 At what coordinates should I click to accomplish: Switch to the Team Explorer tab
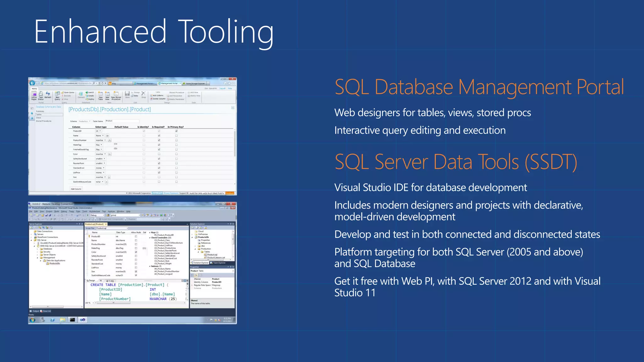coord(218,263)
